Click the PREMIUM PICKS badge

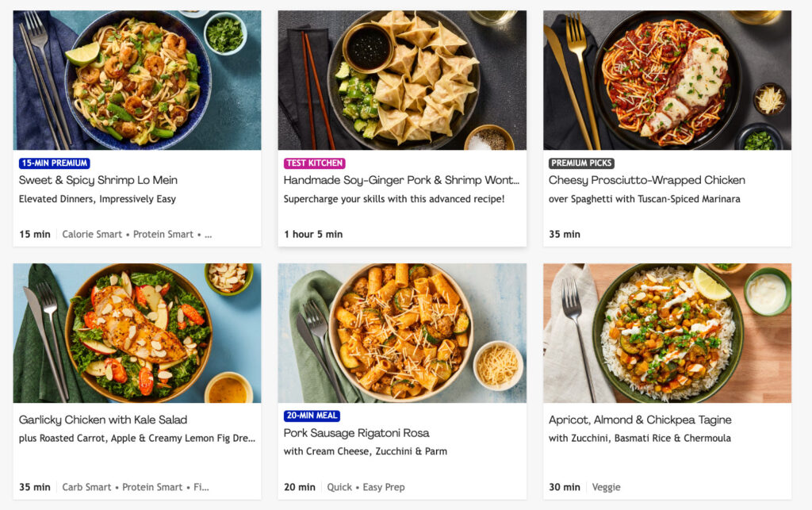tap(581, 163)
